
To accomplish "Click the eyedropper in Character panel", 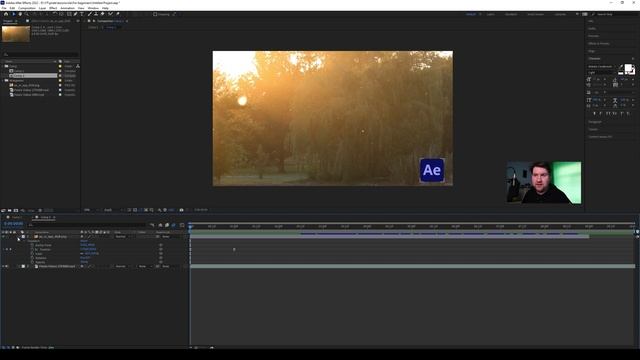I will coord(621,67).
